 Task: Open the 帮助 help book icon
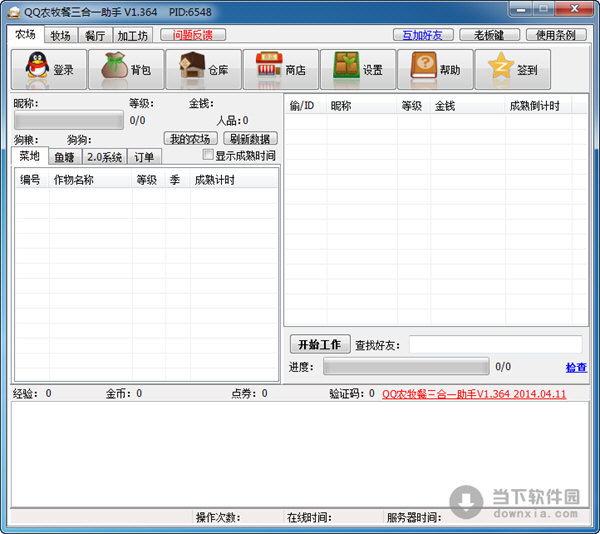[435, 70]
